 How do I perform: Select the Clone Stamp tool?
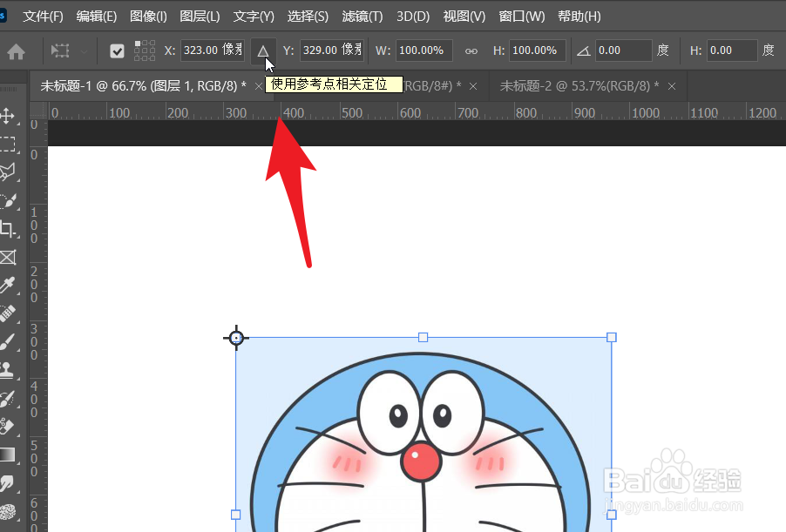point(8,370)
